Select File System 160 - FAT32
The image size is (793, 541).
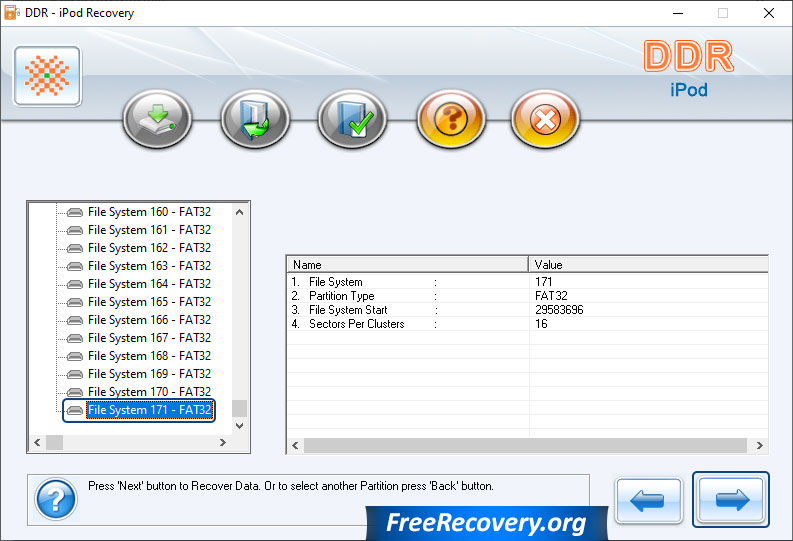[149, 212]
